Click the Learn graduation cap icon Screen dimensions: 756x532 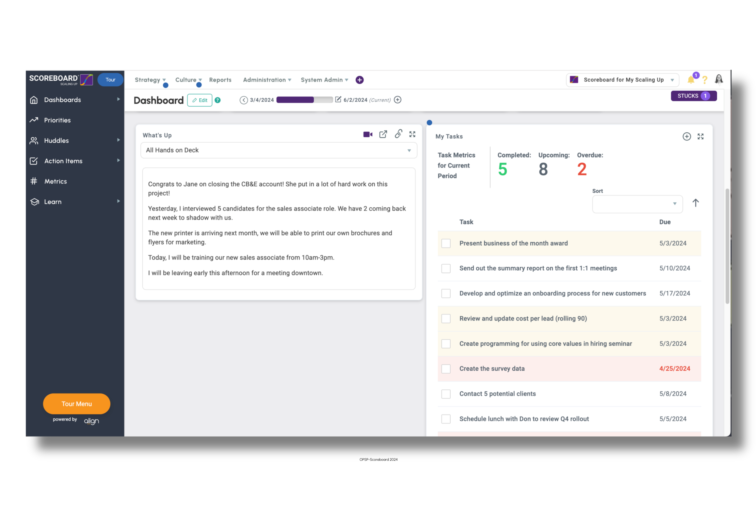point(35,202)
